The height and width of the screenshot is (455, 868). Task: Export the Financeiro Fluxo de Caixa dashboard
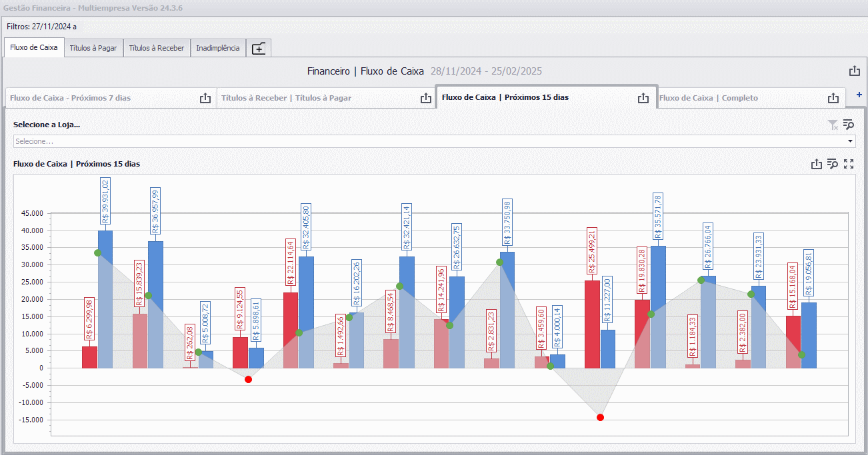[855, 71]
